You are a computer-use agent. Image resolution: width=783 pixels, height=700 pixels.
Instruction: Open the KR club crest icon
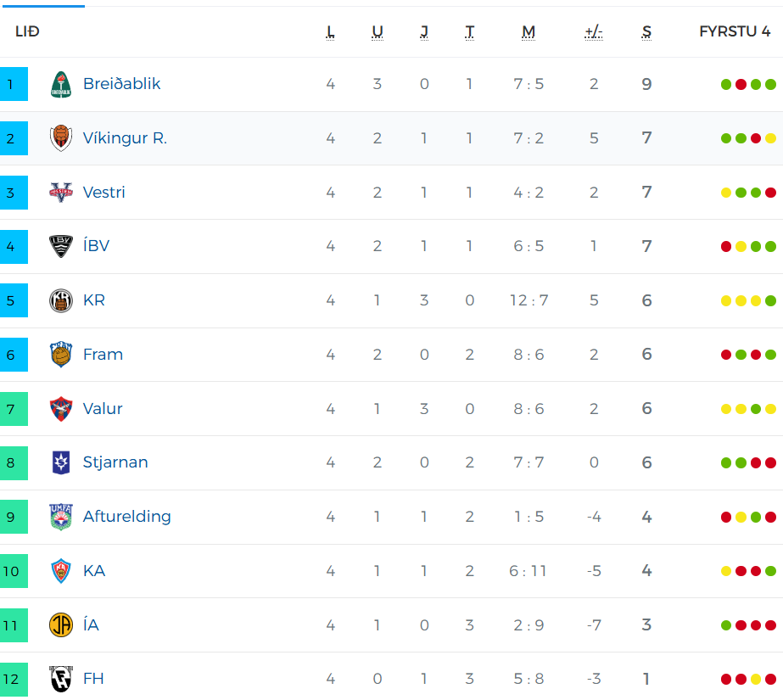(61, 300)
